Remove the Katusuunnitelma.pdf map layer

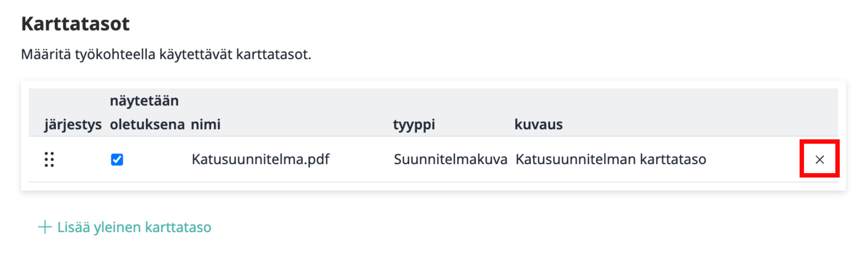tap(819, 159)
